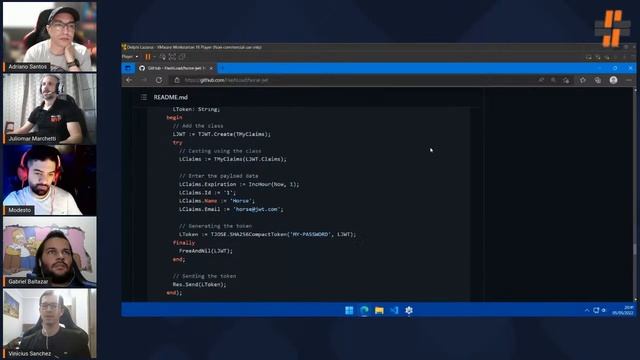Refresh the Edge browser page

coord(159,80)
